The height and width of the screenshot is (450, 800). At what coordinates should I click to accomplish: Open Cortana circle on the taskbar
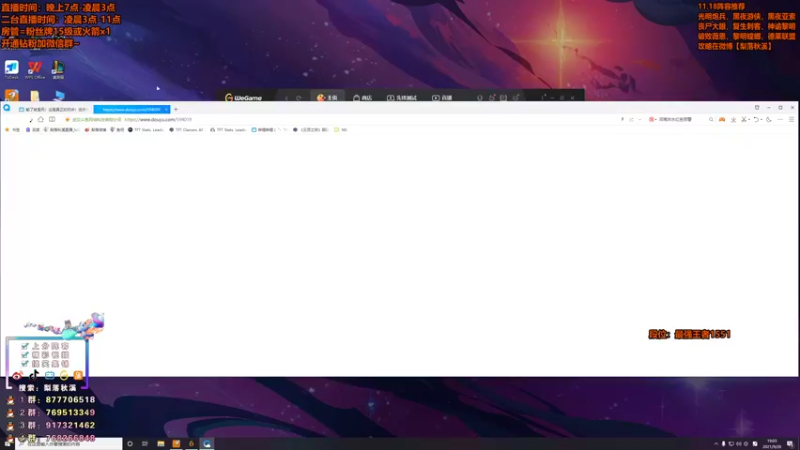coord(130,444)
